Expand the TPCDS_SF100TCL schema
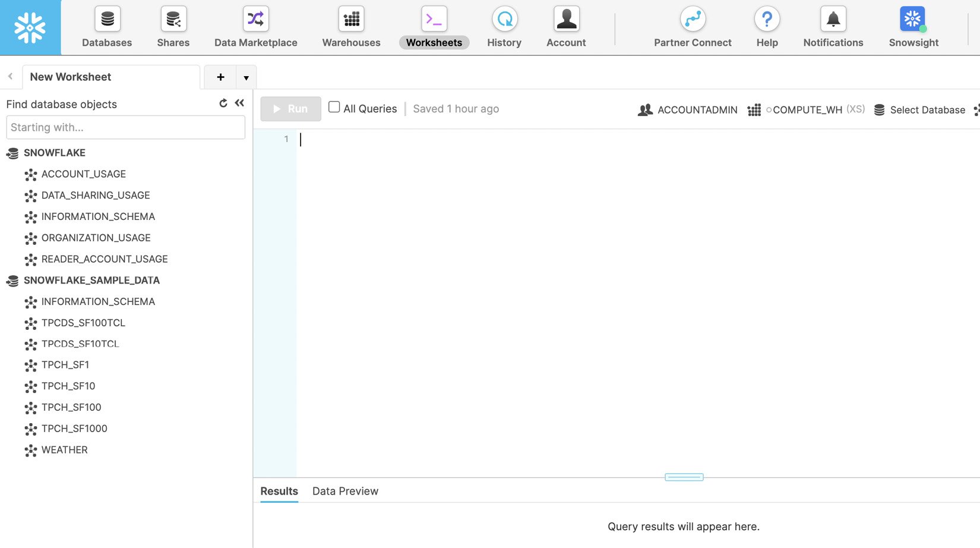The image size is (980, 548). 83,323
